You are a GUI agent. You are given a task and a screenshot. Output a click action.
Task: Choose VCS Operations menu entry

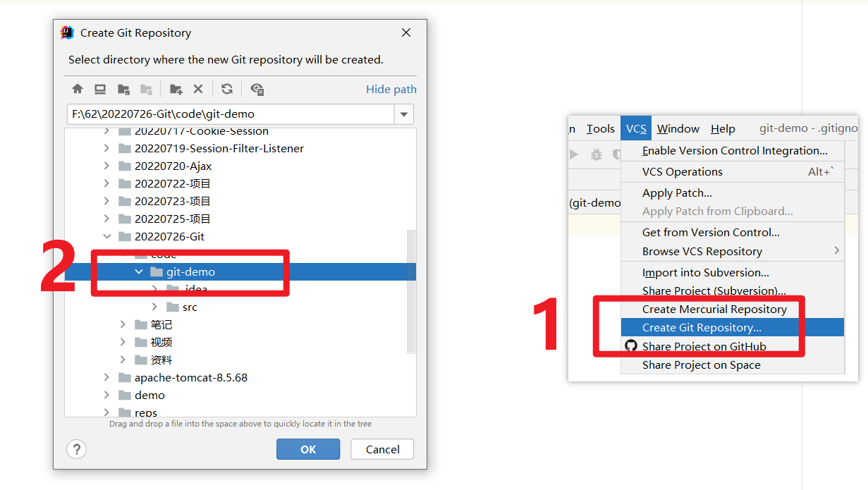733,171
